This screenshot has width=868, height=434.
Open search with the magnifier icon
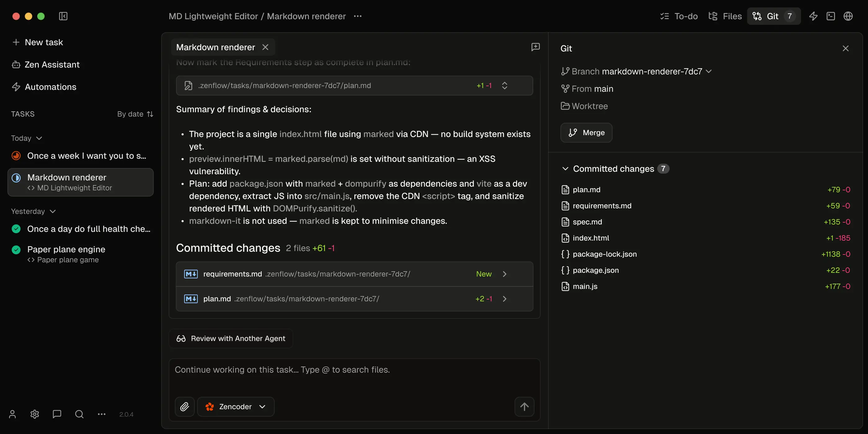pyautogui.click(x=79, y=414)
